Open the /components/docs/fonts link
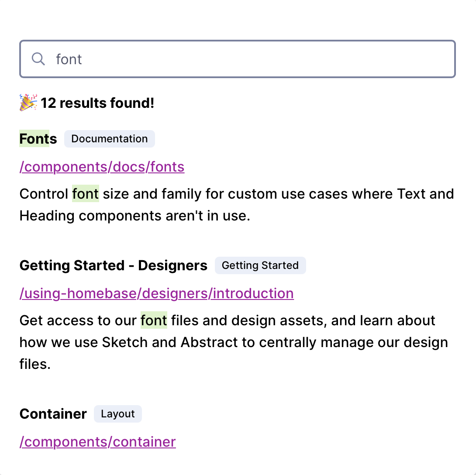Viewport: 476px width, 475px height. coord(102,167)
